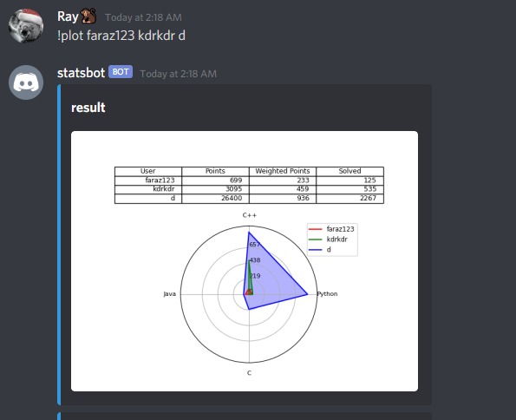
Task: Click the statsbot Discord avatar
Action: click(26, 82)
